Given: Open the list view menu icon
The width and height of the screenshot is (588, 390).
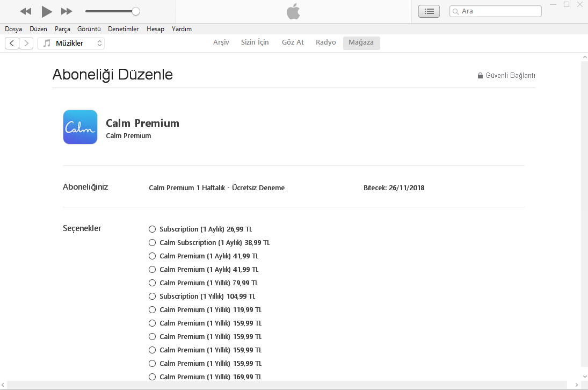Looking at the screenshot, I should pyautogui.click(x=429, y=11).
